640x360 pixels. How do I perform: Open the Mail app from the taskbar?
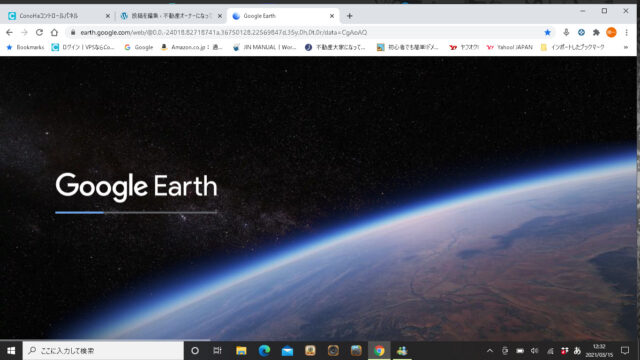287,351
